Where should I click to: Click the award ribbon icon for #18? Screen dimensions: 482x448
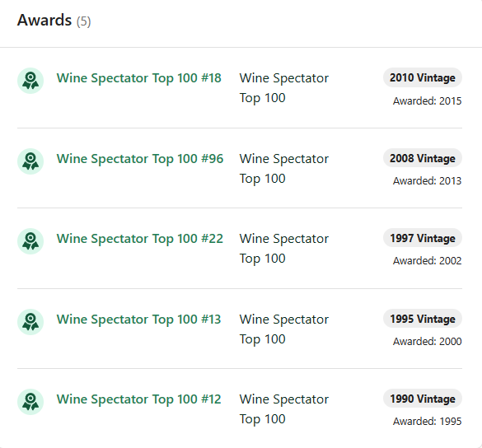pyautogui.click(x=30, y=81)
